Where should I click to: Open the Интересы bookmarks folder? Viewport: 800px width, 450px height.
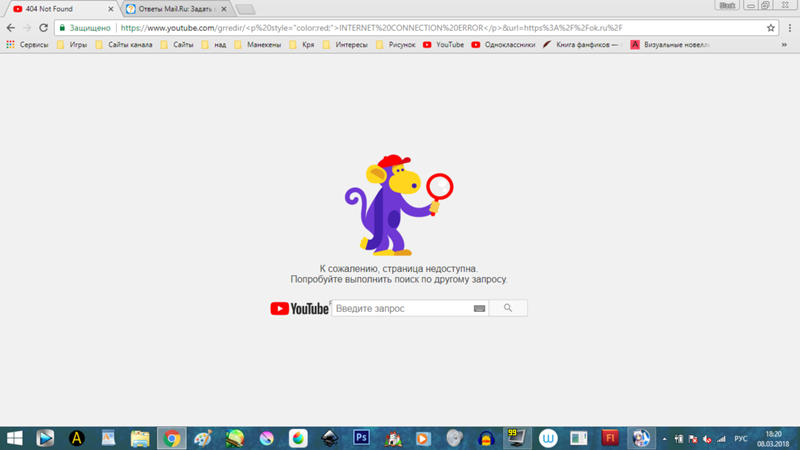[x=345, y=45]
